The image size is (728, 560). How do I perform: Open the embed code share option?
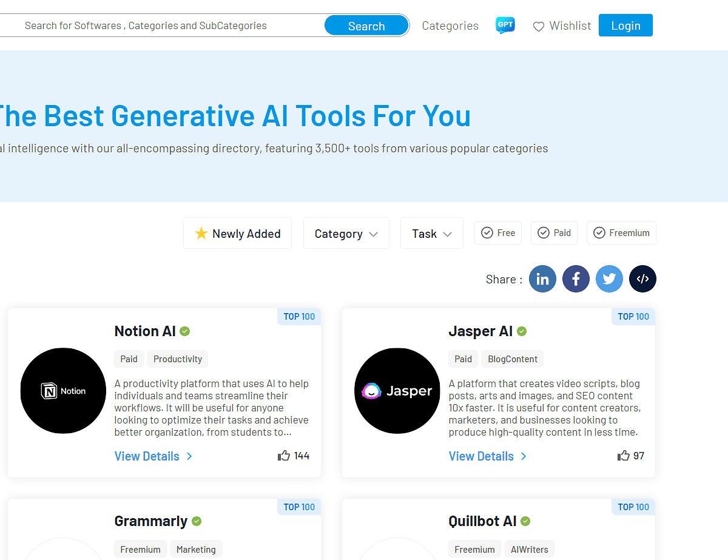click(642, 278)
